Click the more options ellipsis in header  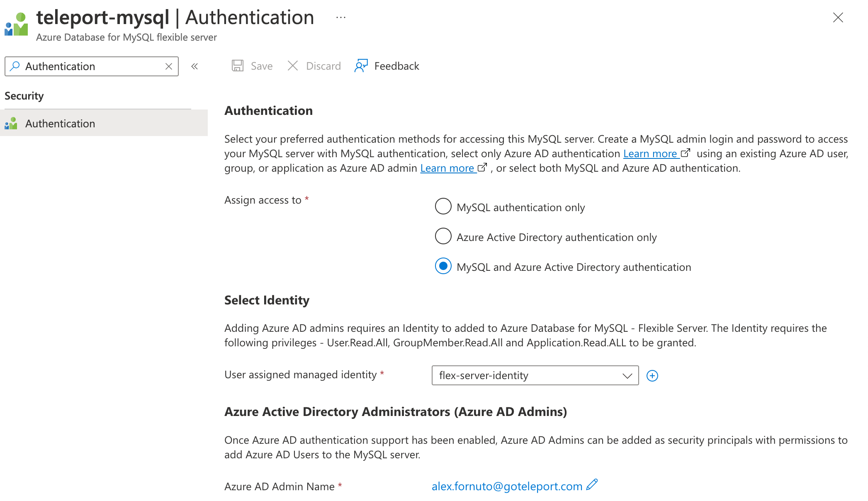click(341, 17)
